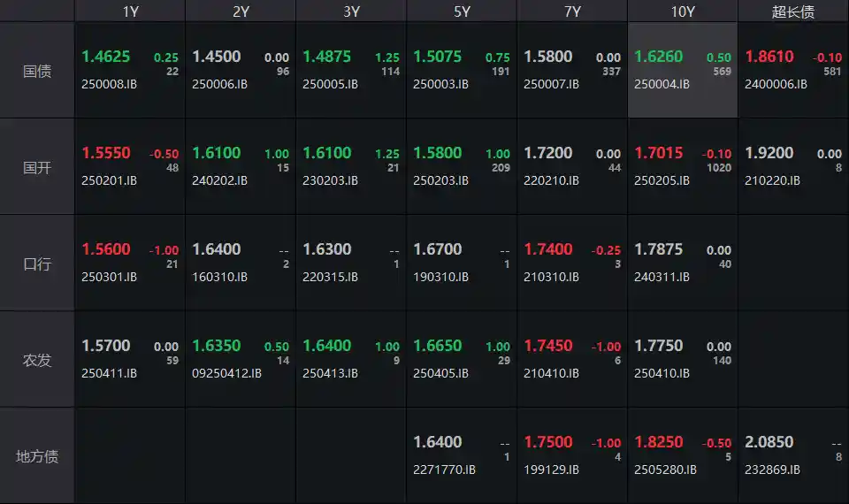Select the 1.7750 yield for 农发 10Y
Image resolution: width=849 pixels, height=504 pixels.
pyautogui.click(x=659, y=346)
